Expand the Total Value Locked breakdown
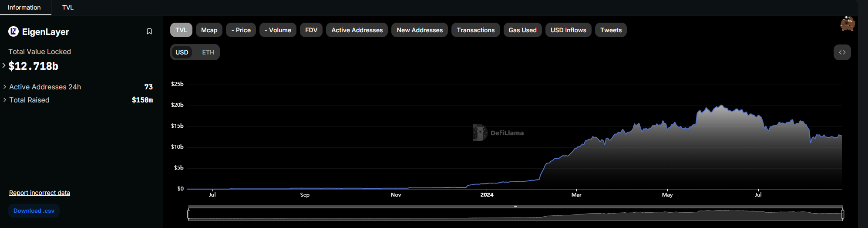The width and height of the screenshot is (868, 228). pos(4,65)
